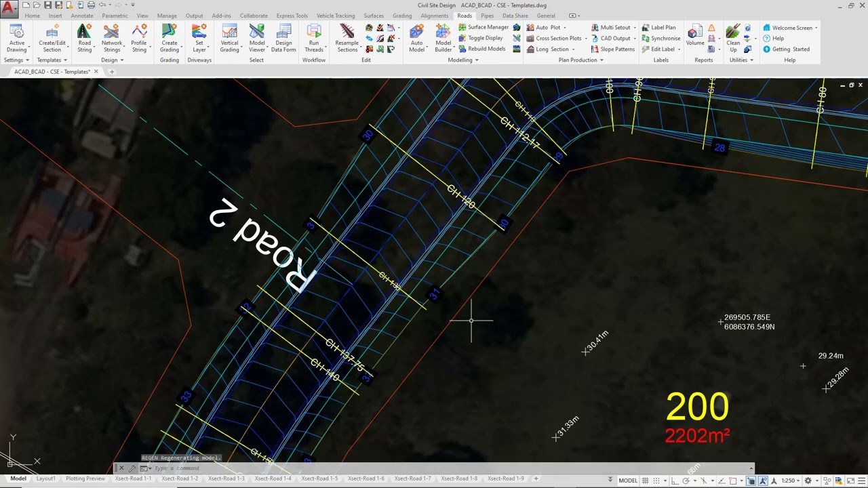Click the Customization menu icon in status bar
The width and height of the screenshot is (868, 488).
[x=862, y=481]
